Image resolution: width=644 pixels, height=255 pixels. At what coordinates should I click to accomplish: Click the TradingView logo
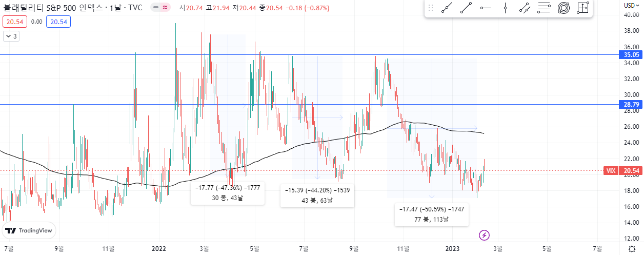pyautogui.click(x=29, y=230)
